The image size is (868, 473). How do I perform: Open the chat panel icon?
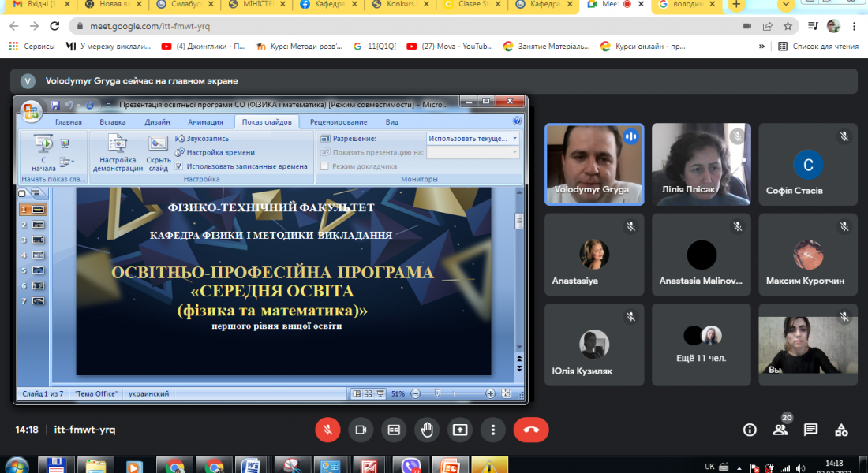pyautogui.click(x=810, y=430)
